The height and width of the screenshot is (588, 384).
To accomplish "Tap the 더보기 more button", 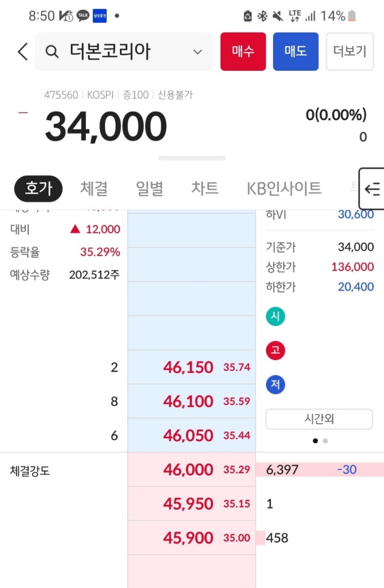I will click(349, 52).
